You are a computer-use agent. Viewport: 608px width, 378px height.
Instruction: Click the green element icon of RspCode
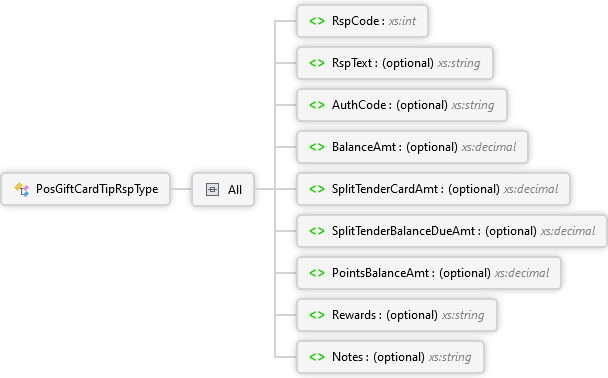(x=317, y=21)
